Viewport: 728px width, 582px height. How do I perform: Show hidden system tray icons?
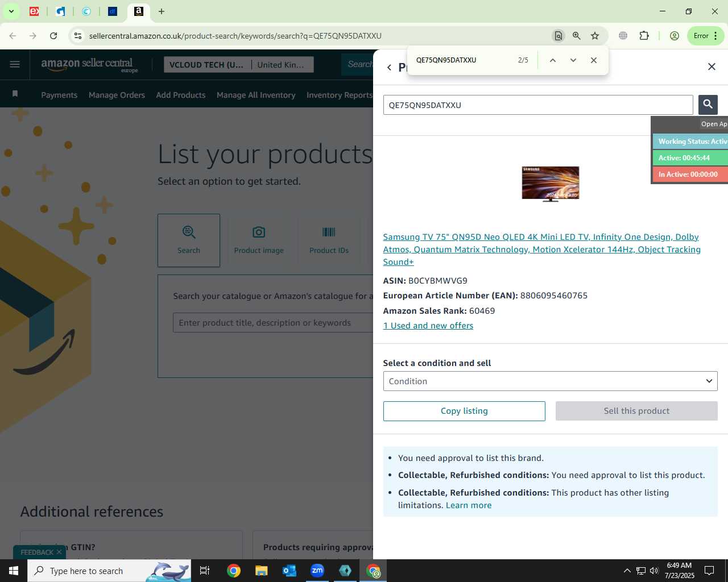627,571
